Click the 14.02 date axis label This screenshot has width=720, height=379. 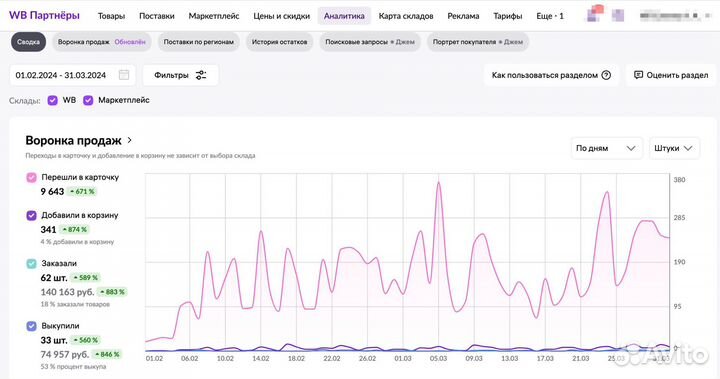click(x=260, y=358)
